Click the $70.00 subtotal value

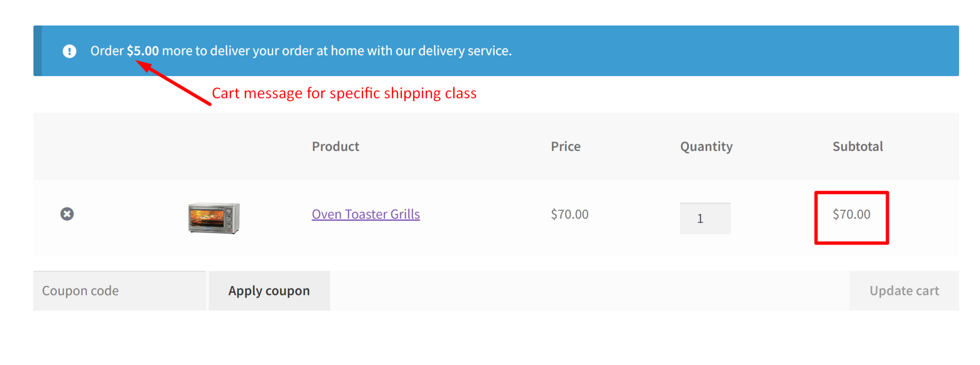[x=851, y=214]
